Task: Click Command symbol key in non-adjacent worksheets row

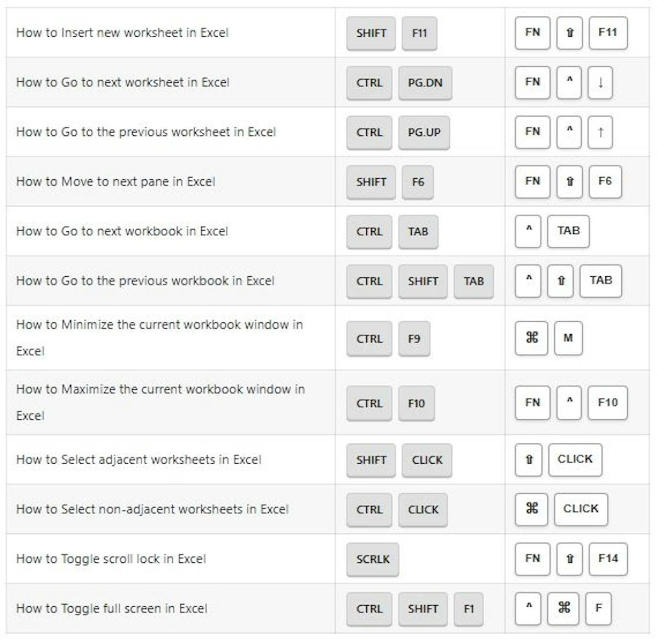Action: (x=531, y=509)
